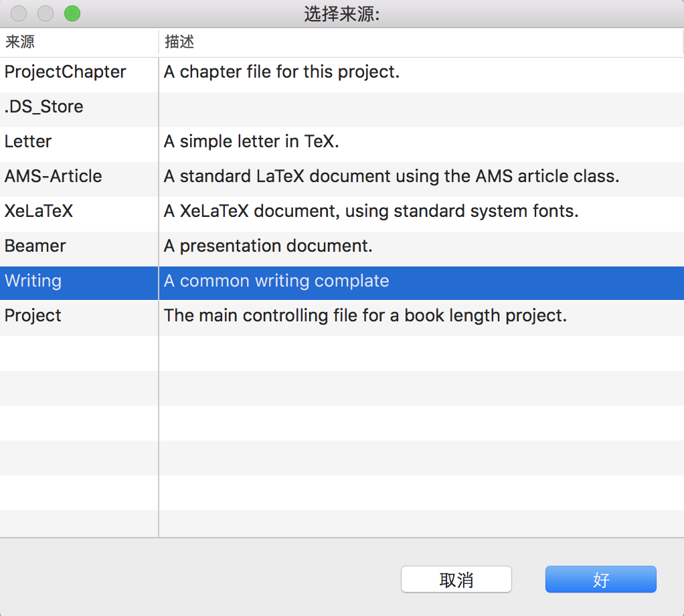This screenshot has width=684, height=616.
Task: Select the Project template row
Action: pos(32,315)
